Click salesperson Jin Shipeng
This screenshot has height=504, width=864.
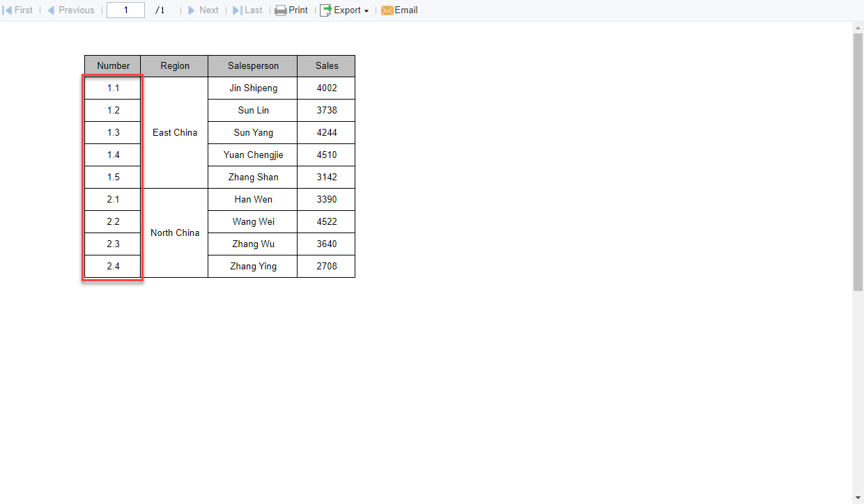[253, 88]
